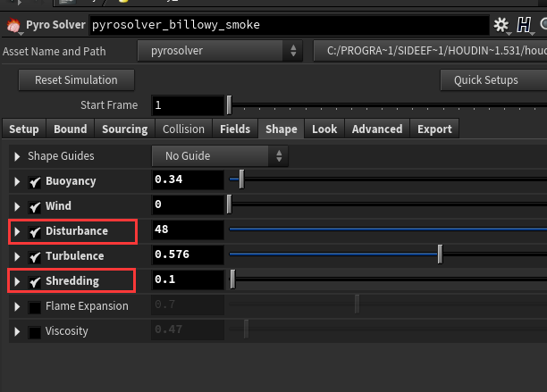Click the Start Frame value field
Image resolution: width=547 pixels, height=392 pixels.
pos(187,105)
